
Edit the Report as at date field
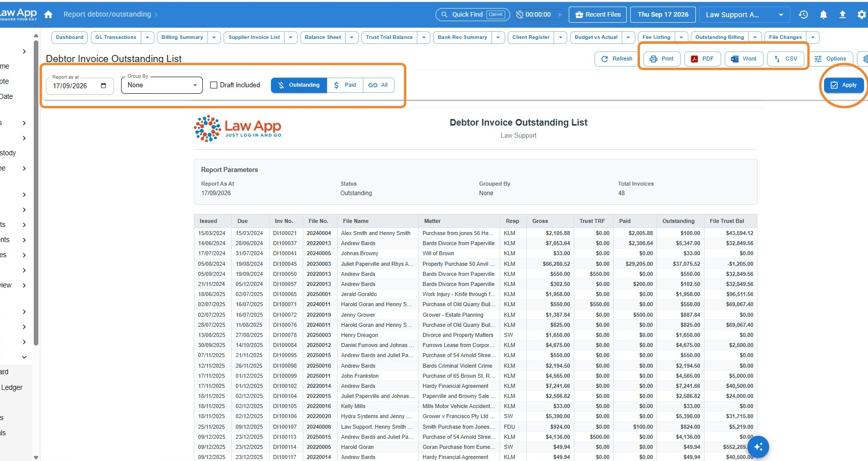[80, 86]
